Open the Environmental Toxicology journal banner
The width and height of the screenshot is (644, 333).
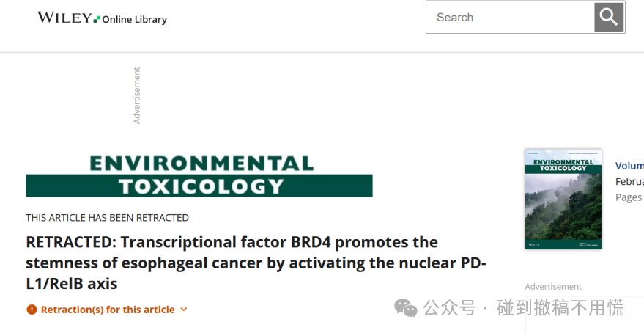[199, 176]
